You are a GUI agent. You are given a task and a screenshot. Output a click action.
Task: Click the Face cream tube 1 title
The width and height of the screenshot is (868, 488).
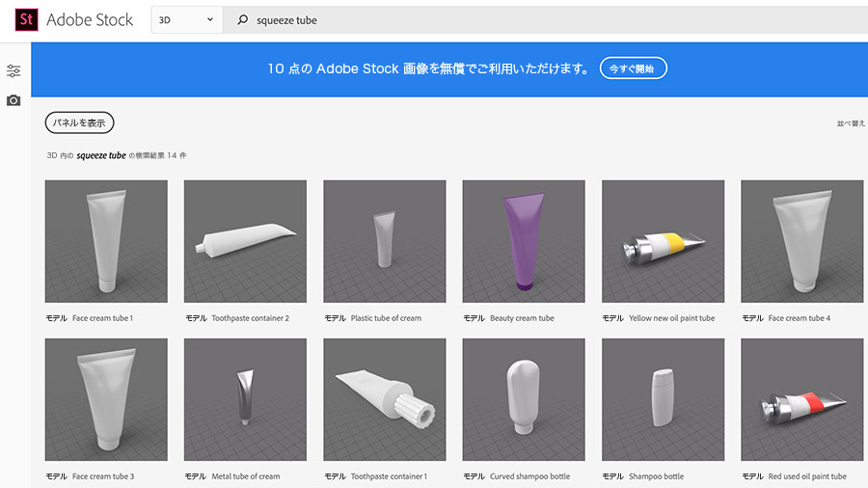[102, 318]
